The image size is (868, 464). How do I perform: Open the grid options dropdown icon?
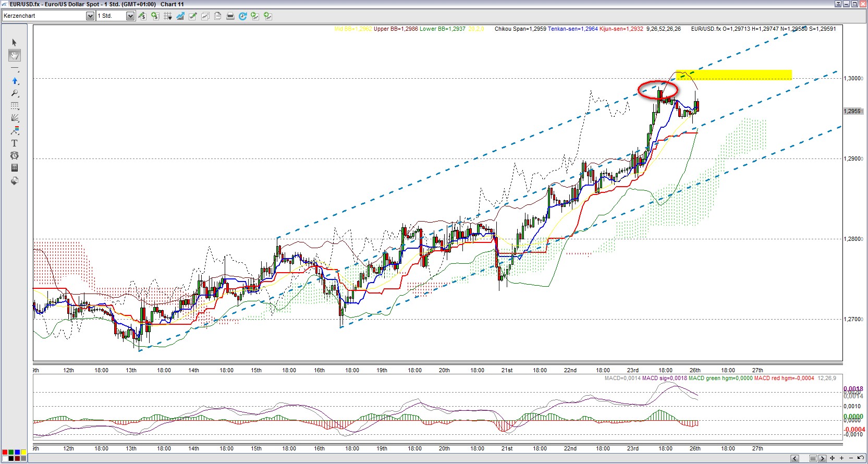pos(167,16)
